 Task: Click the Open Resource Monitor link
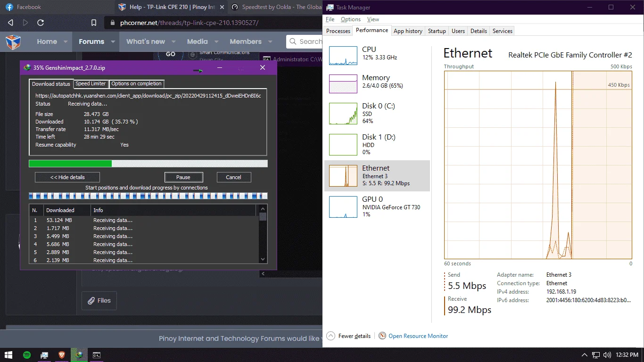click(x=418, y=336)
